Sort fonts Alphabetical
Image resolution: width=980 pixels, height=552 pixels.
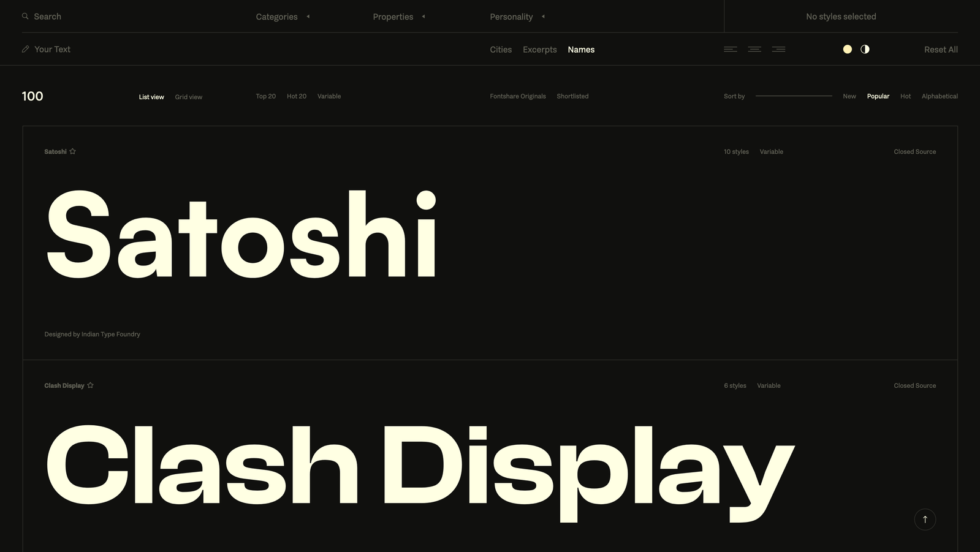click(940, 96)
